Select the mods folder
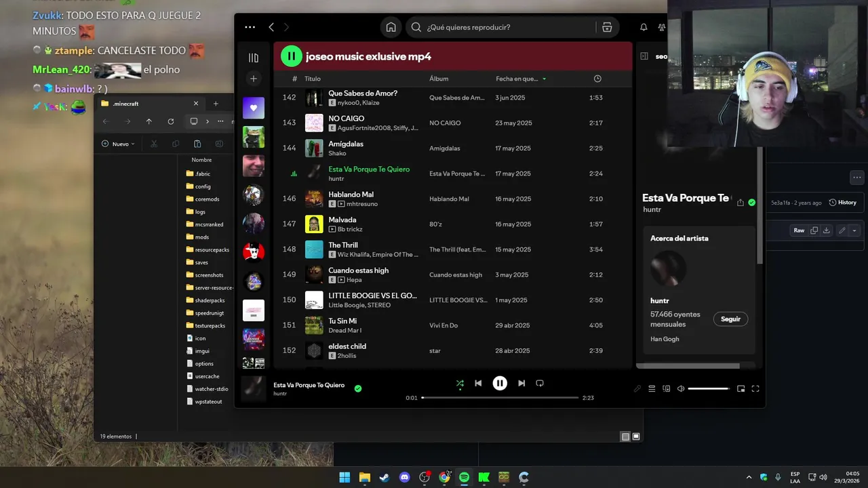The height and width of the screenshot is (488, 868). click(202, 237)
